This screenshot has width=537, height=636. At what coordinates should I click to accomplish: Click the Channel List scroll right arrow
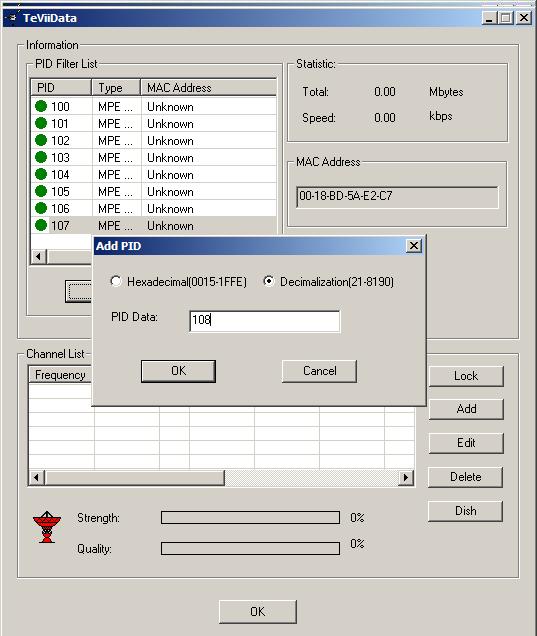pyautogui.click(x=406, y=477)
